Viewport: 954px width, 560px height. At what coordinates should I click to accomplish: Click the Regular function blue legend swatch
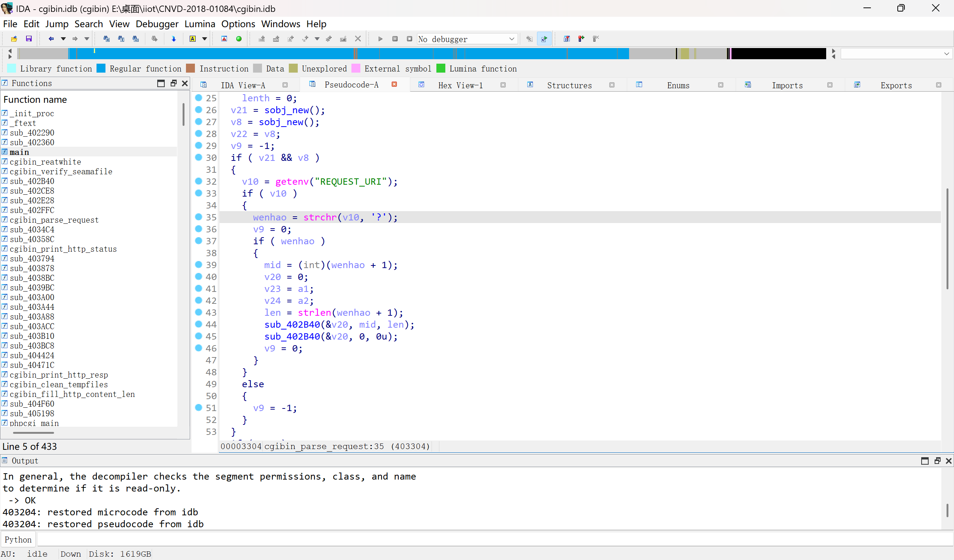click(x=101, y=68)
